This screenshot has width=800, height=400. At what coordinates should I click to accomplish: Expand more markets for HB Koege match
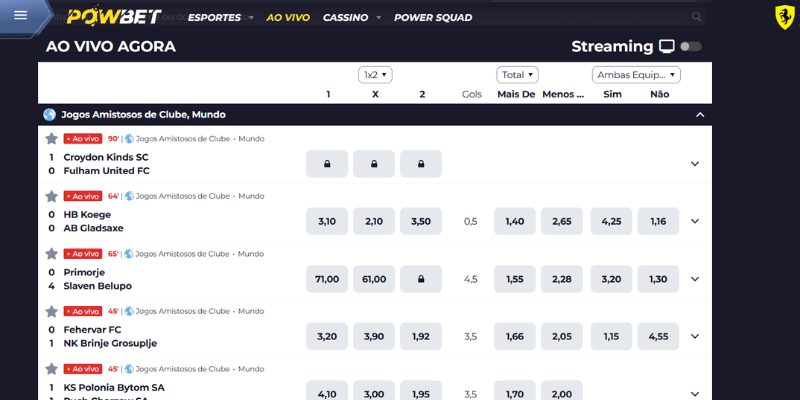[x=695, y=221]
